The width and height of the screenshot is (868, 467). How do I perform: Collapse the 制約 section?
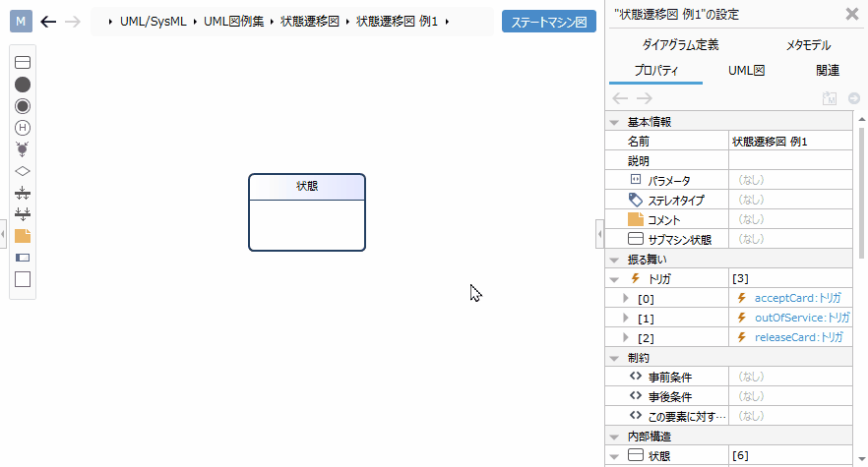click(x=615, y=357)
